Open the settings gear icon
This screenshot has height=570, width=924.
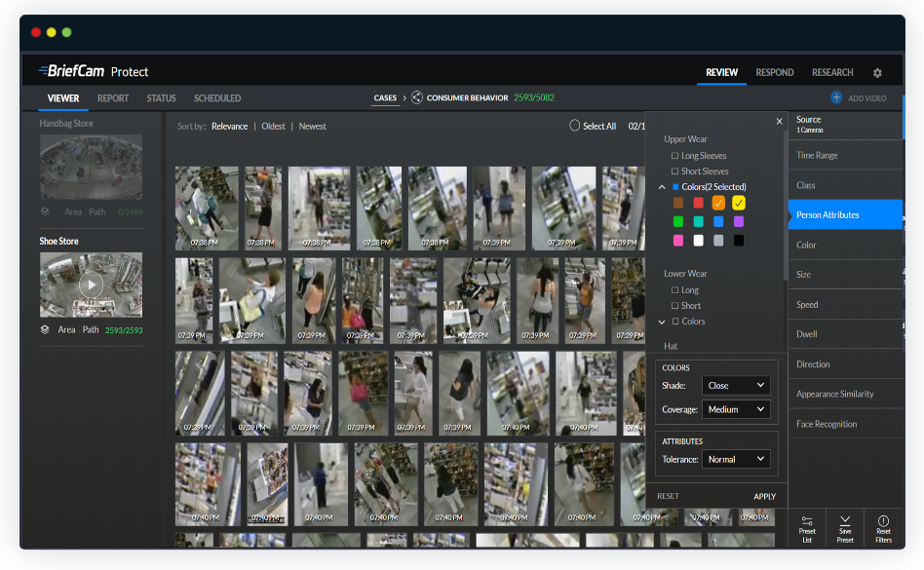pos(877,73)
